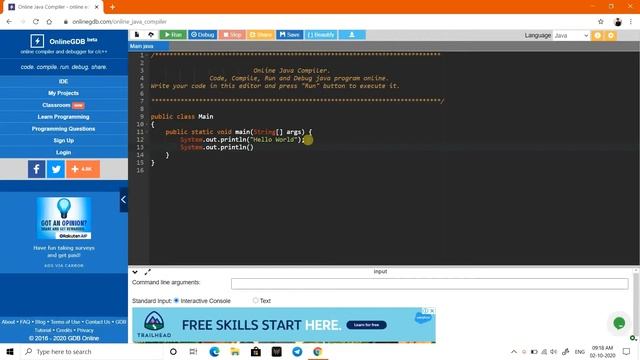This screenshot has height=360, width=640.
Task: Open the Windows Start menu
Action: point(10,351)
